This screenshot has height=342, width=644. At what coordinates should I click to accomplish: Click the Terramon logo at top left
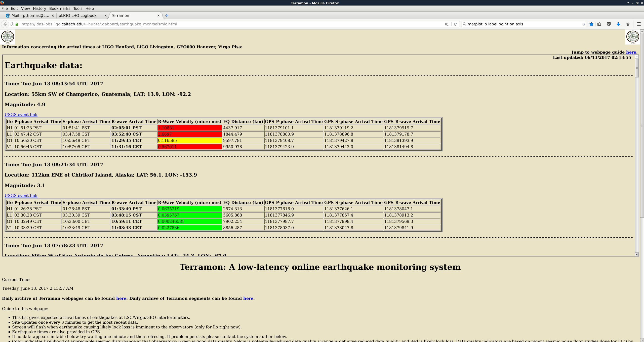[x=8, y=37]
